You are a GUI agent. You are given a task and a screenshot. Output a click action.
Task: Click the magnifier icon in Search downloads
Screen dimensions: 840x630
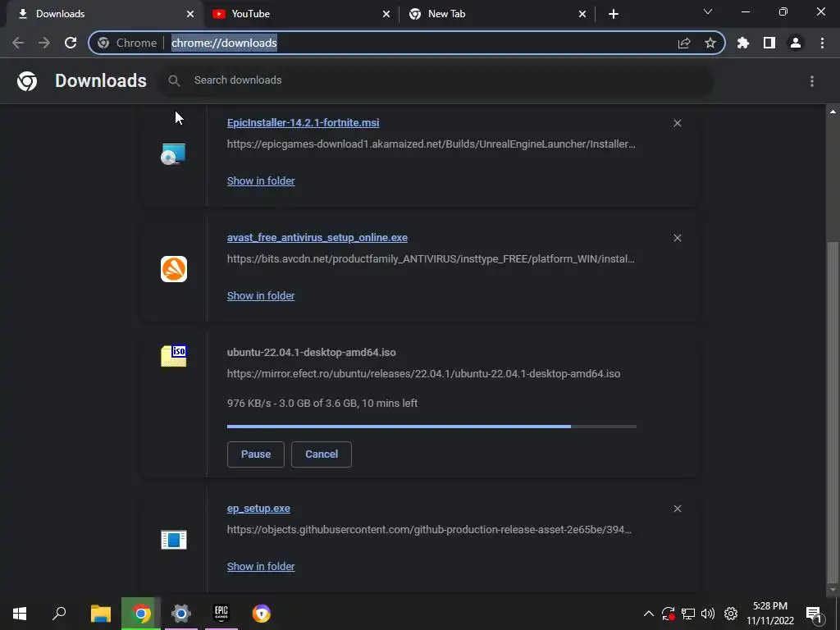tap(174, 80)
